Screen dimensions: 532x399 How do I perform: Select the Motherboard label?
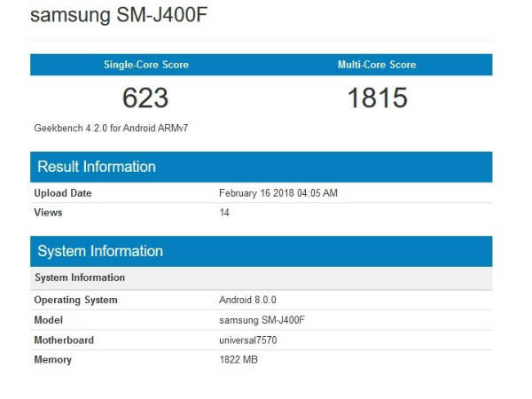[x=64, y=340]
